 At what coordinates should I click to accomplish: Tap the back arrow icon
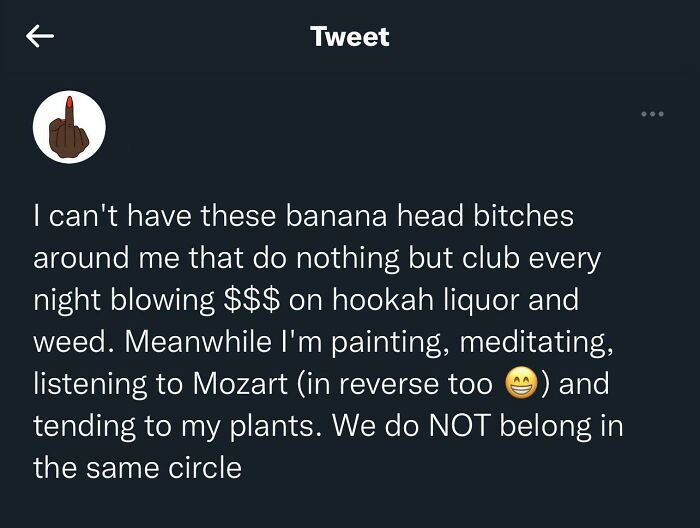[x=40, y=37]
